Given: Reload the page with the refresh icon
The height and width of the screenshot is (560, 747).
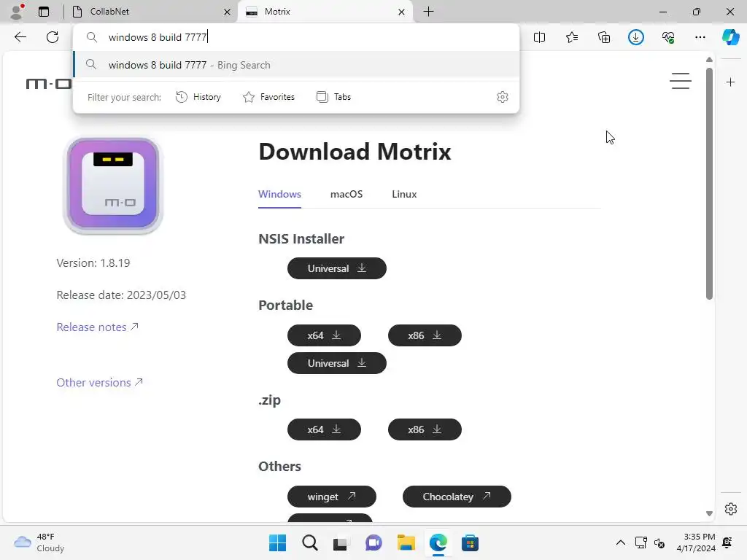Looking at the screenshot, I should coord(53,37).
